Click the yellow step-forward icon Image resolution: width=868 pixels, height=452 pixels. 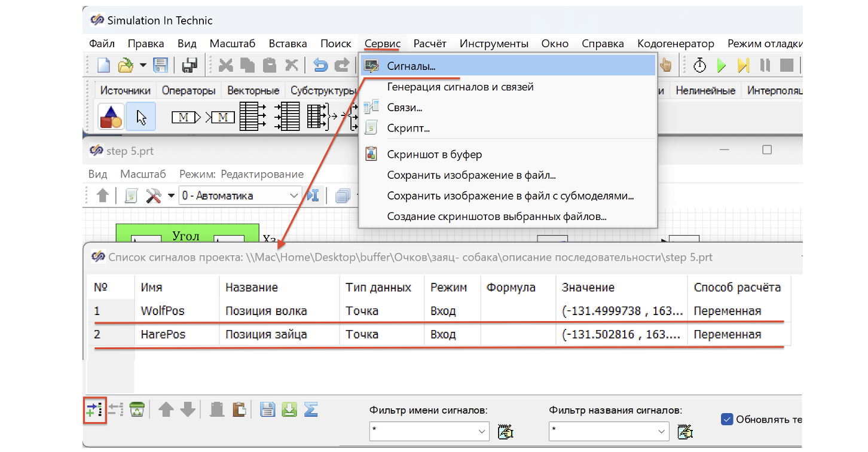pyautogui.click(x=743, y=65)
